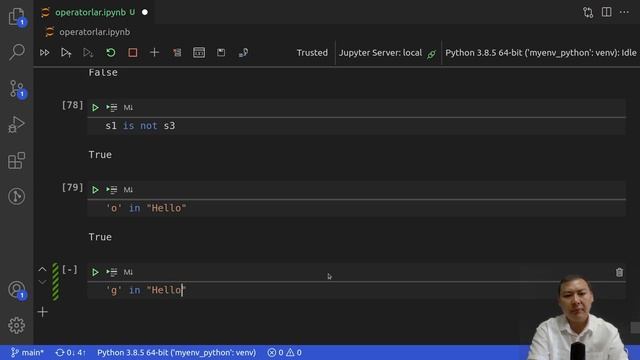Click the Trusted notebook status

[312, 53]
